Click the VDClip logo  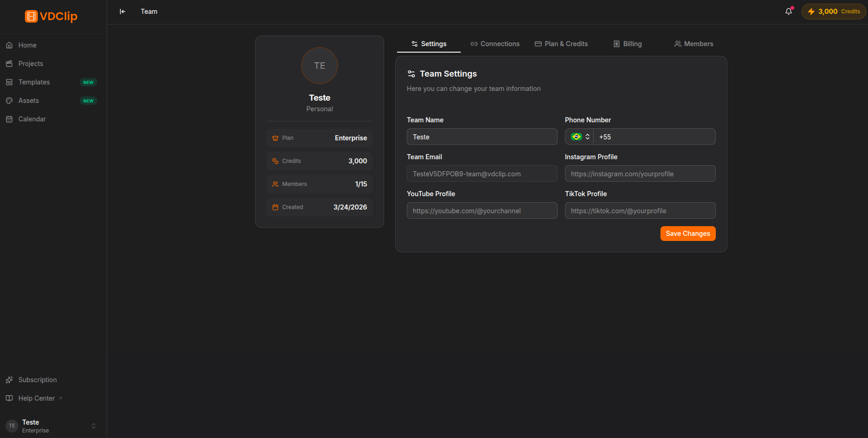click(51, 16)
